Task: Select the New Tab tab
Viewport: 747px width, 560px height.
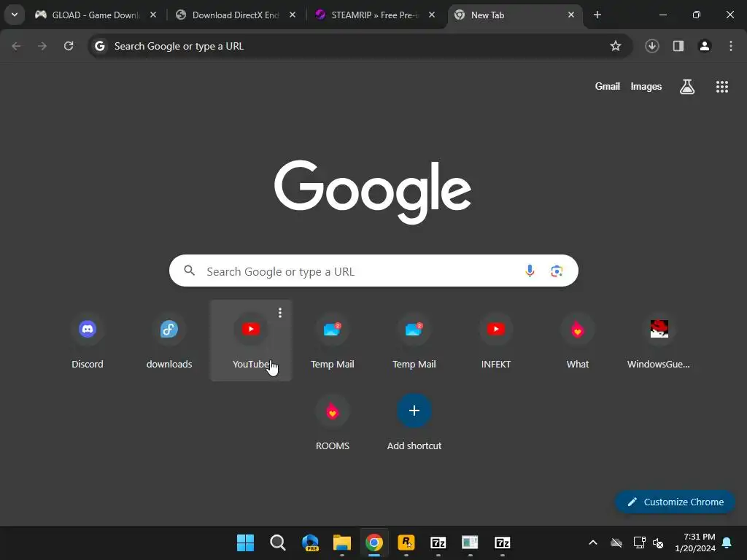Action: [x=514, y=15]
